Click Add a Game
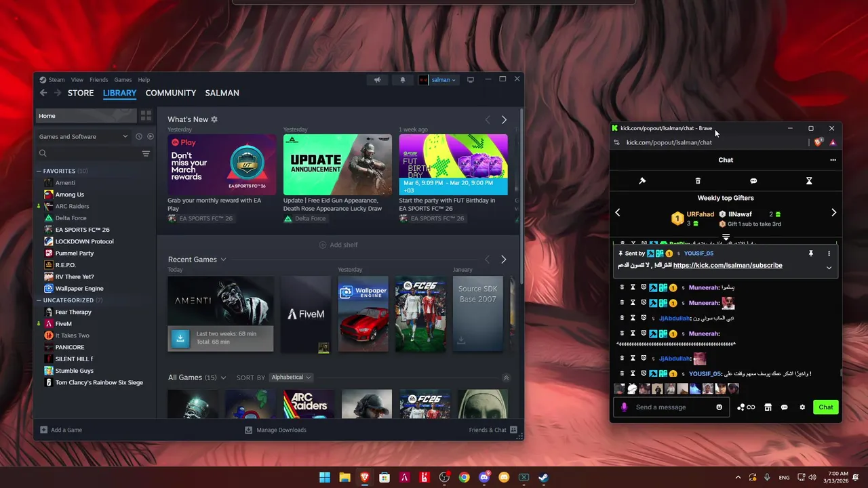 coord(61,430)
